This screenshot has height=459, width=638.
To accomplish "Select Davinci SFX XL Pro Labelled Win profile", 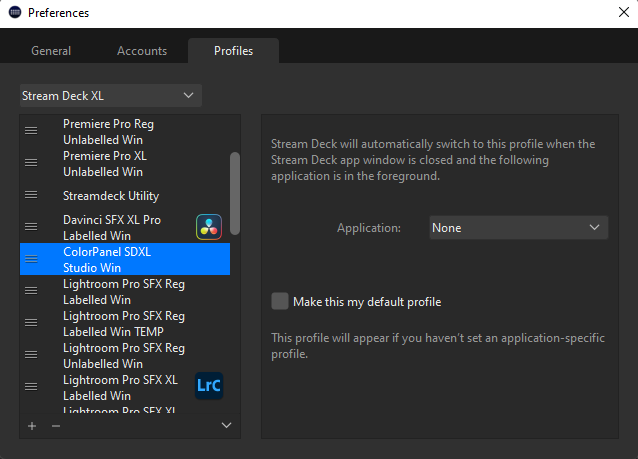I will click(x=125, y=227).
